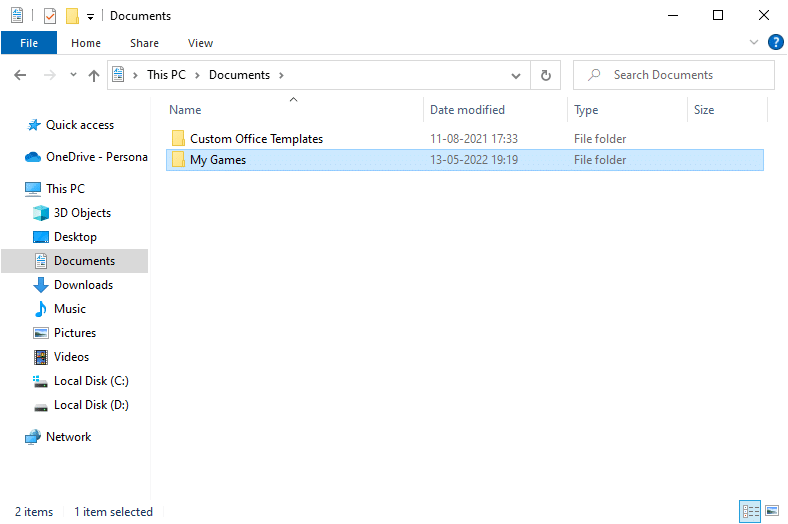This screenshot has height=524, width=788.
Task: Customize Quick Access Toolbar dropdown
Action: pos(91,17)
